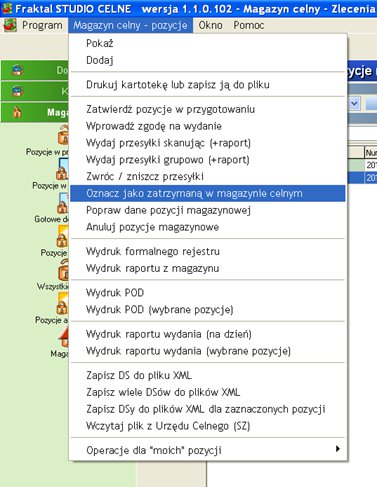Select Oznacz jako zatrzymaną w magazynie celnym
The width and height of the screenshot is (377, 487).
207,193
